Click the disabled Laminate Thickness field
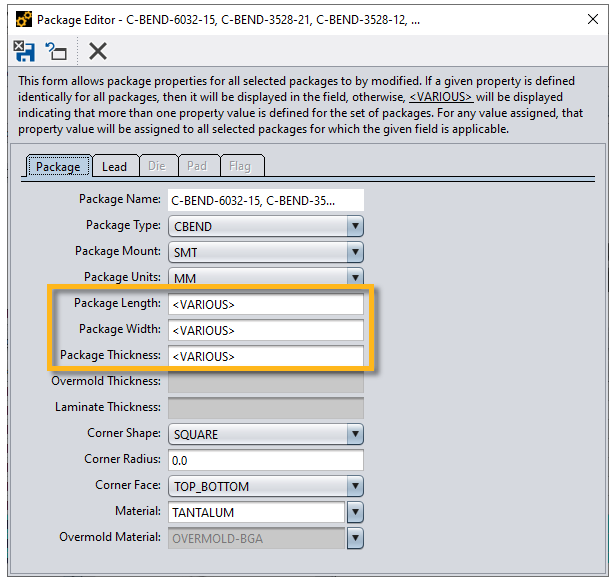Screen dimensions: 614x583 pos(266,408)
